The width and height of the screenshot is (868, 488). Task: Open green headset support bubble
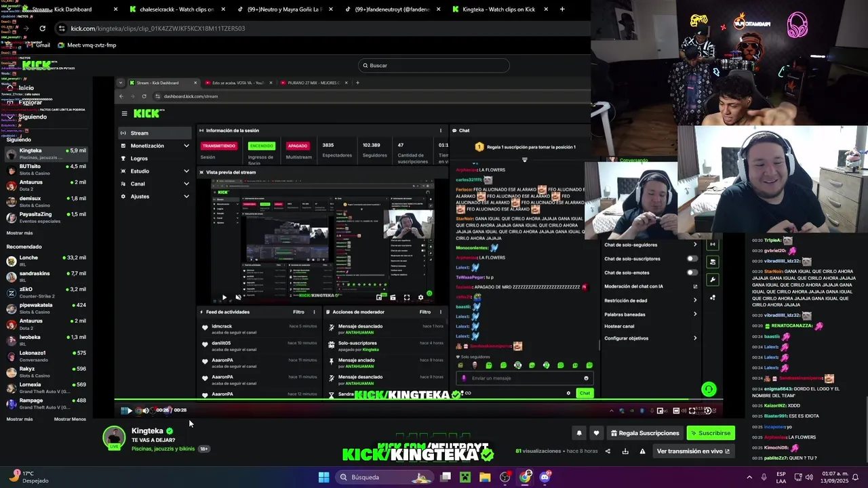[x=709, y=389]
